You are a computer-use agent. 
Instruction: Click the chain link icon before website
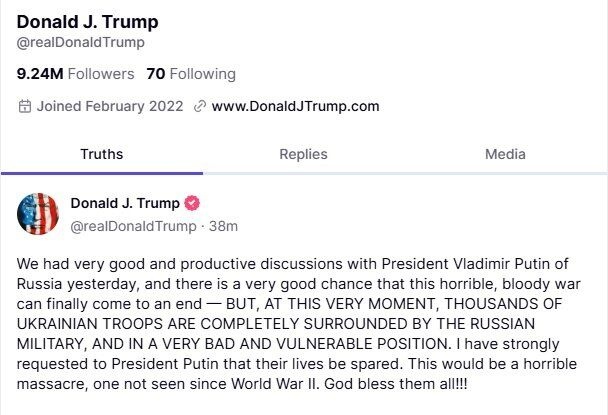point(200,106)
